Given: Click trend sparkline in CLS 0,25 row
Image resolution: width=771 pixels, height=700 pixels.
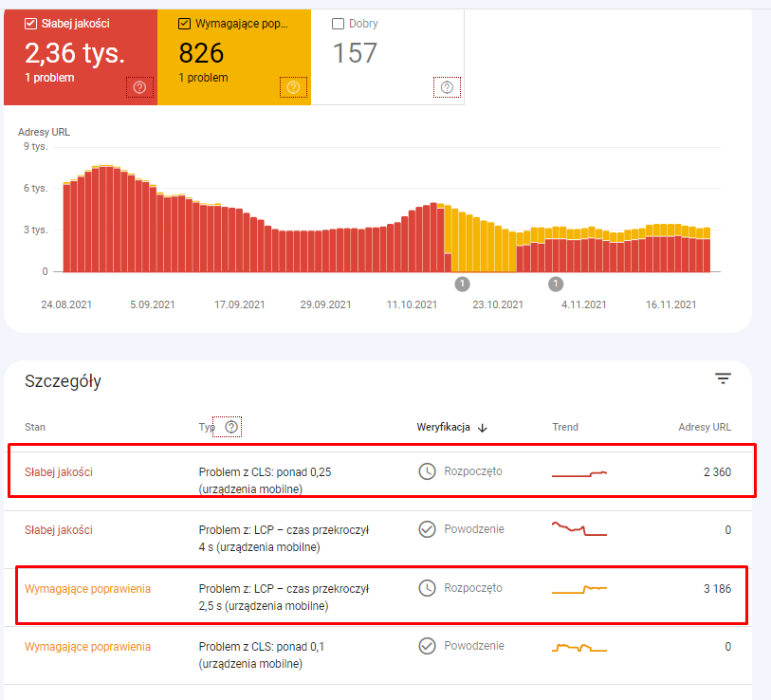Looking at the screenshot, I should [x=579, y=472].
